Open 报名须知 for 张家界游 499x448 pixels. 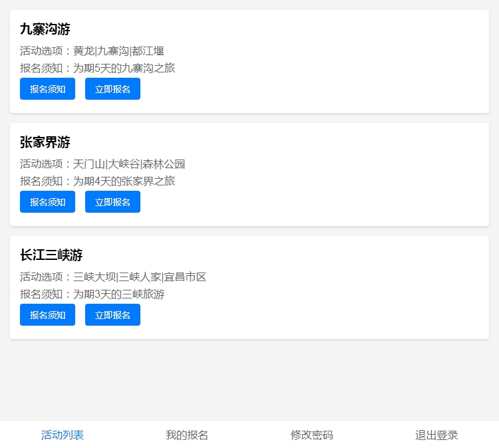coord(47,201)
